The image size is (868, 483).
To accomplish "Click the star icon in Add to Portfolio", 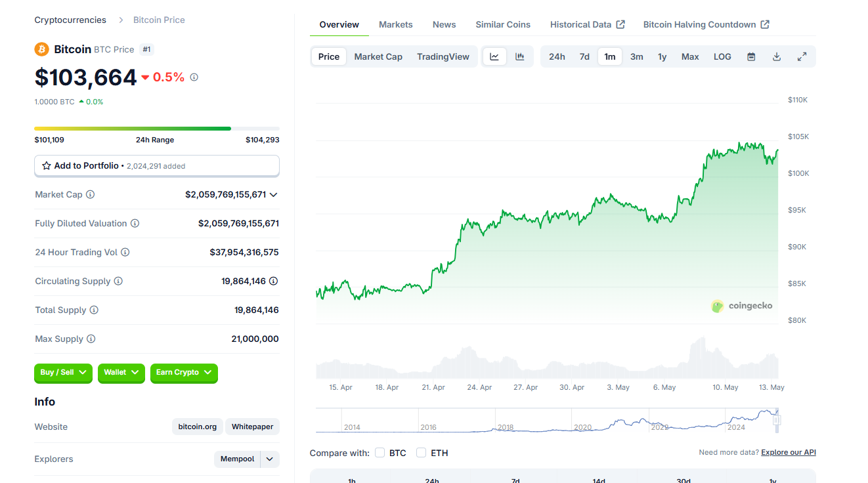I will tap(47, 166).
